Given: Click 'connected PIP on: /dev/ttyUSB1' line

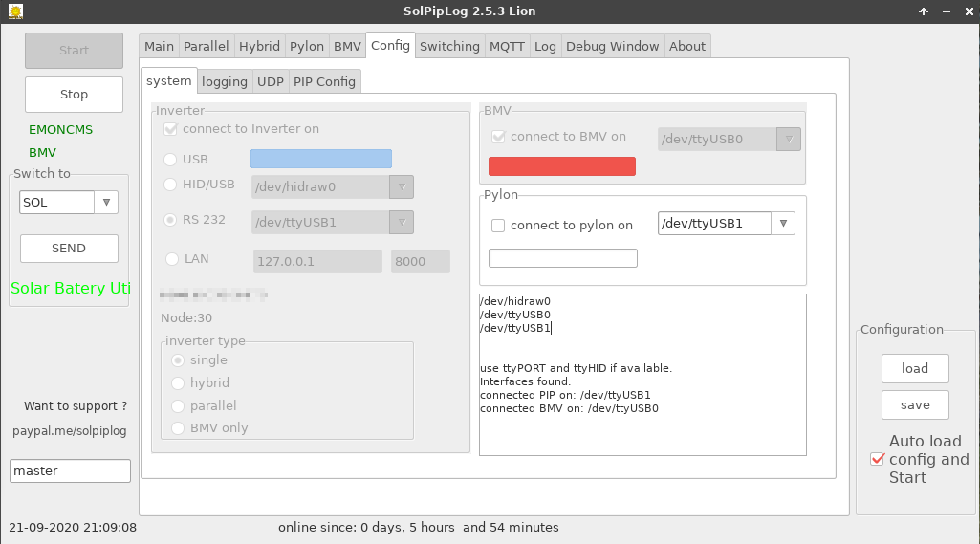Looking at the screenshot, I should pos(565,395).
